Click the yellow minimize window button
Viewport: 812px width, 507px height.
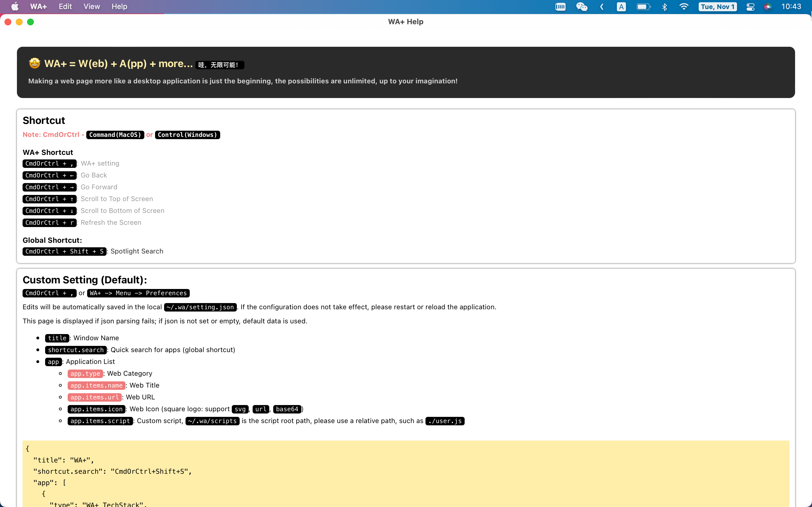[x=19, y=22]
